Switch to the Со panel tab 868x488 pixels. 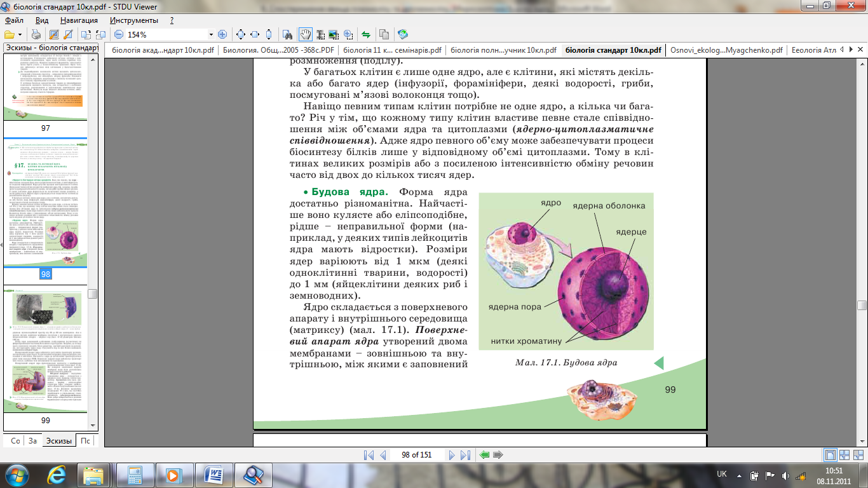click(15, 440)
